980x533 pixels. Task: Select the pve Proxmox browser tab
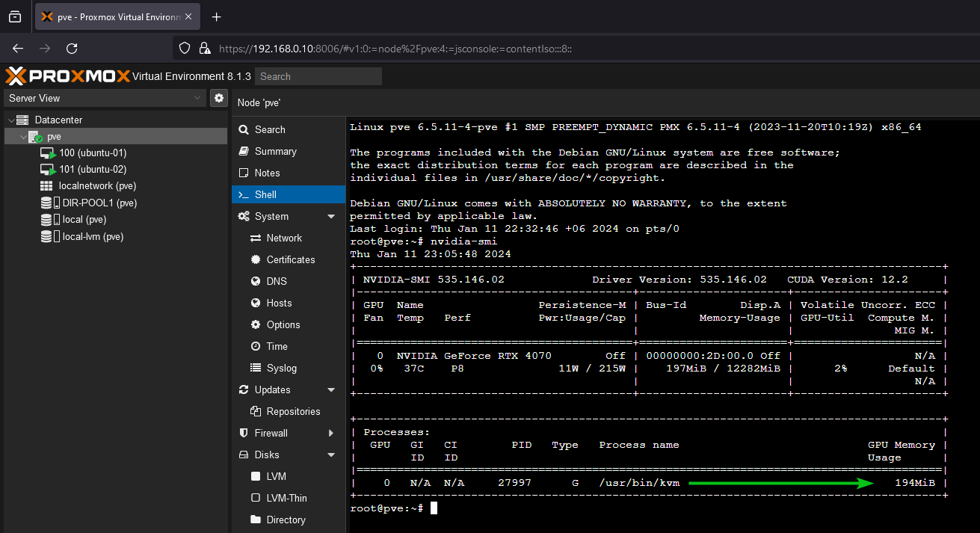click(x=119, y=16)
